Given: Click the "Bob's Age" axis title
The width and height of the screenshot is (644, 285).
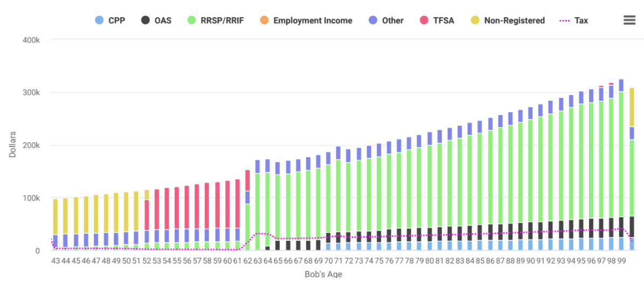Looking at the screenshot, I should (x=323, y=274).
